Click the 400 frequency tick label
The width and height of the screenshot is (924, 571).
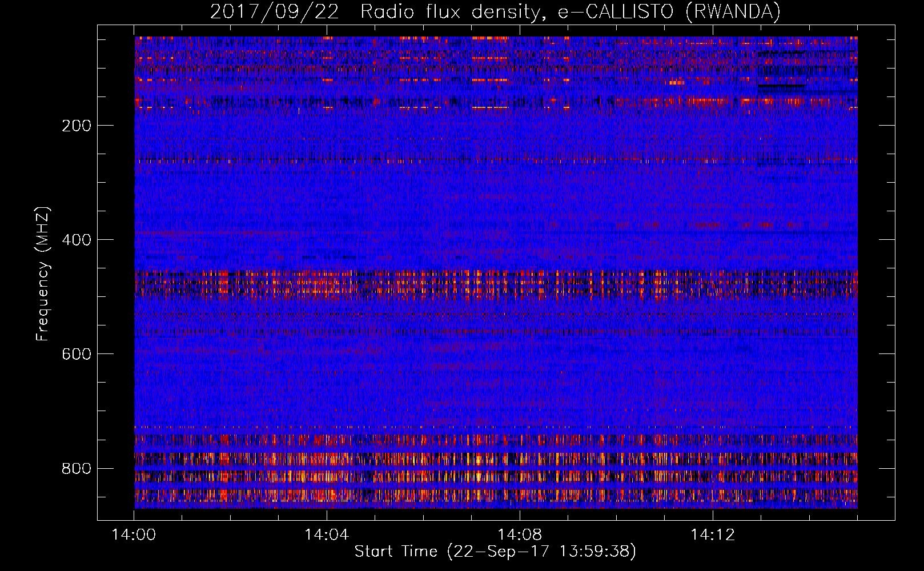pyautogui.click(x=77, y=240)
